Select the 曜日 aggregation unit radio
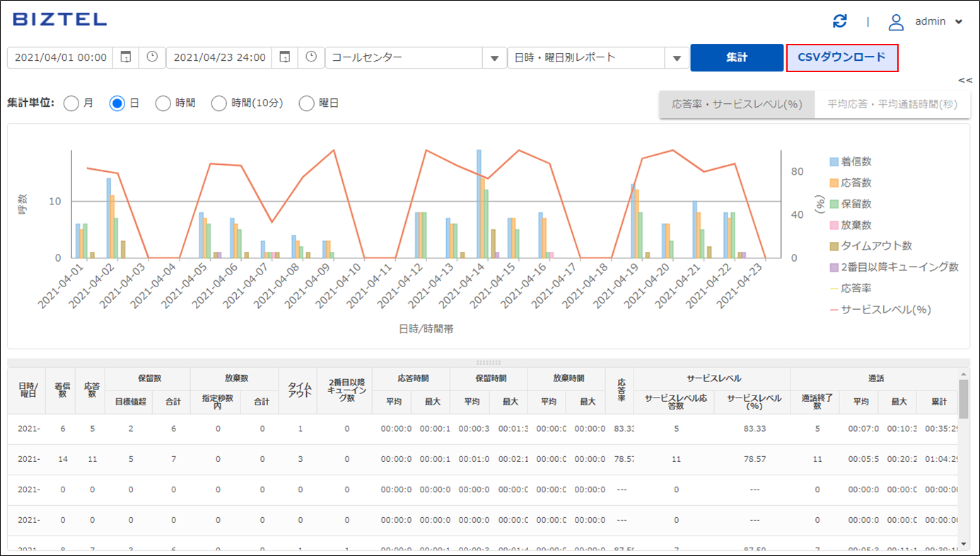The image size is (980, 556). [306, 103]
